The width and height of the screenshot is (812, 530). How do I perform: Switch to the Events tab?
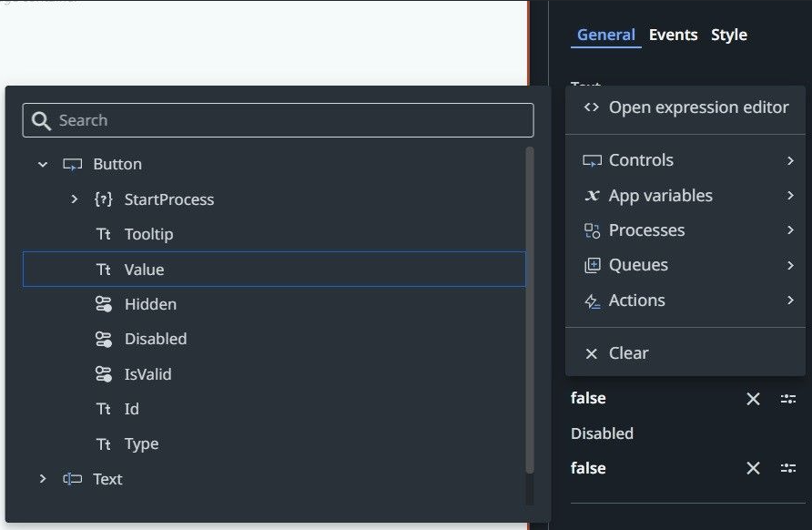tap(673, 35)
